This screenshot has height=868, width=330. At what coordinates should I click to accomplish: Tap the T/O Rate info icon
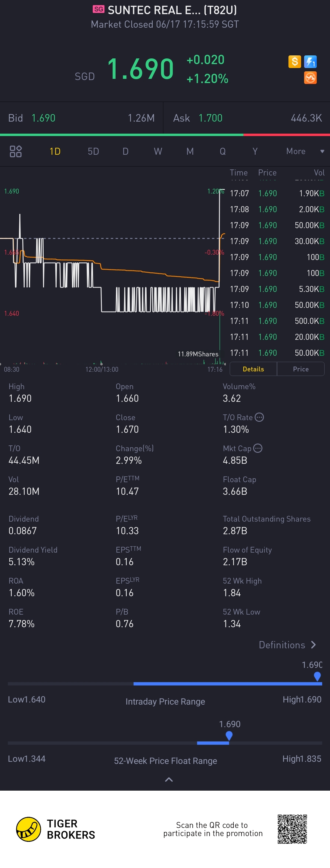259,417
